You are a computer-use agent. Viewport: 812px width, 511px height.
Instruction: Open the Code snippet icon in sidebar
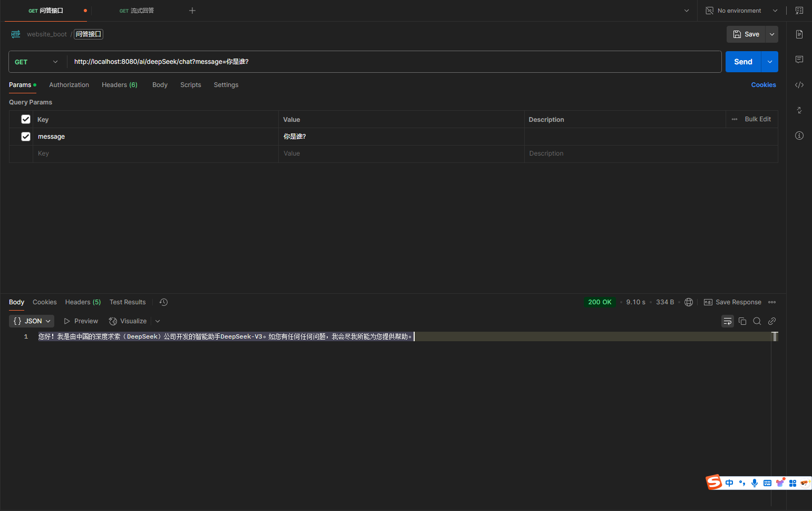coord(799,85)
